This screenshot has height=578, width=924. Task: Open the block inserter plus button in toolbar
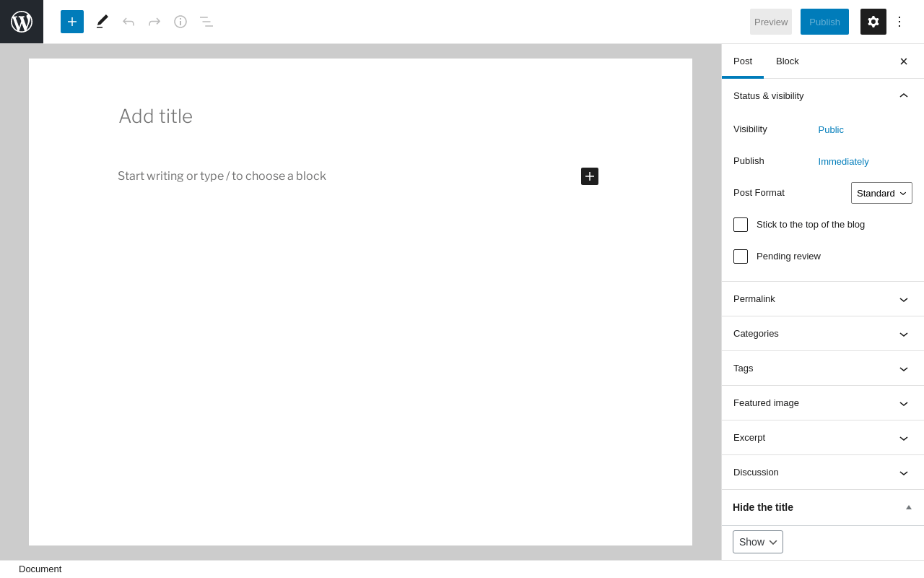(72, 22)
